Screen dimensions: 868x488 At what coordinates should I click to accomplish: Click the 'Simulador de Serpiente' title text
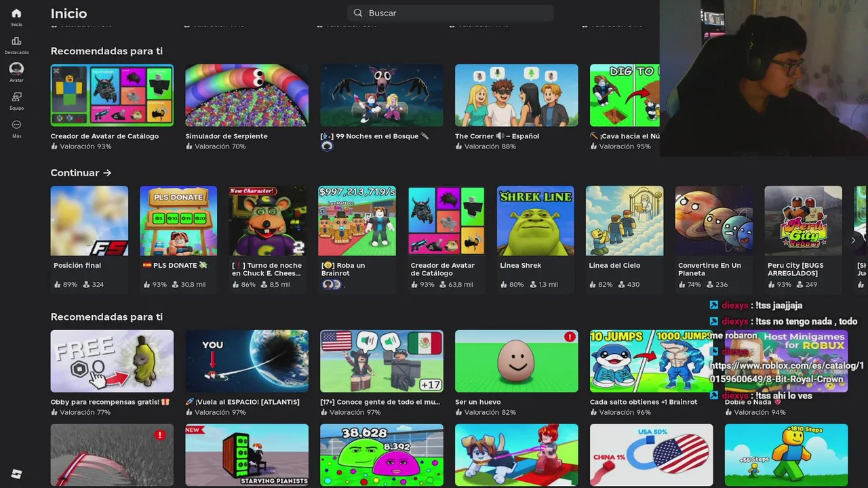(x=226, y=136)
